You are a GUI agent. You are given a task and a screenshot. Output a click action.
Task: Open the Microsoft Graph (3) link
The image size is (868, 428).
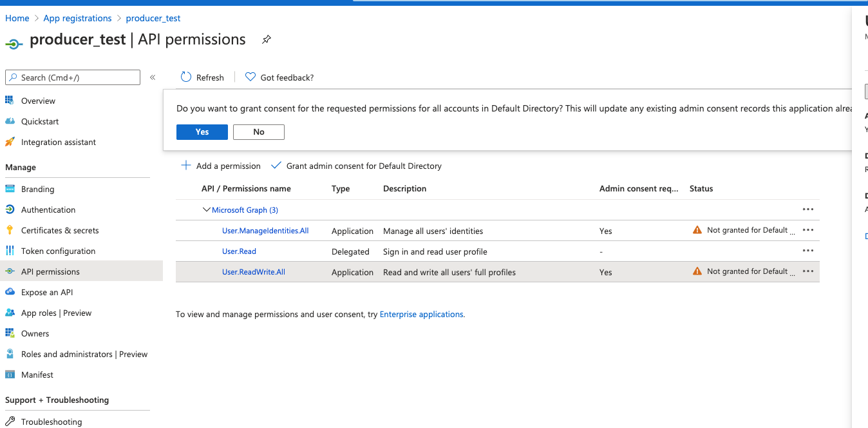[x=245, y=209]
